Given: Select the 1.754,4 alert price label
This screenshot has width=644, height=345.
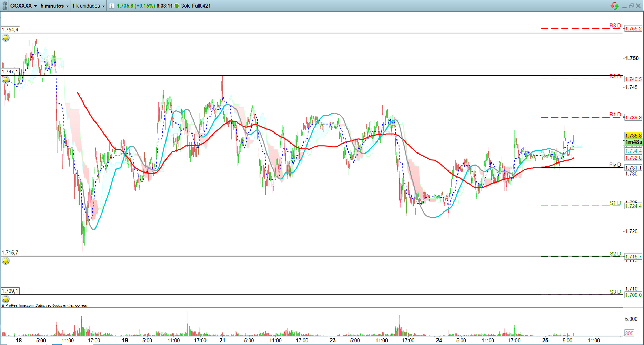Looking at the screenshot, I should 10,30.
